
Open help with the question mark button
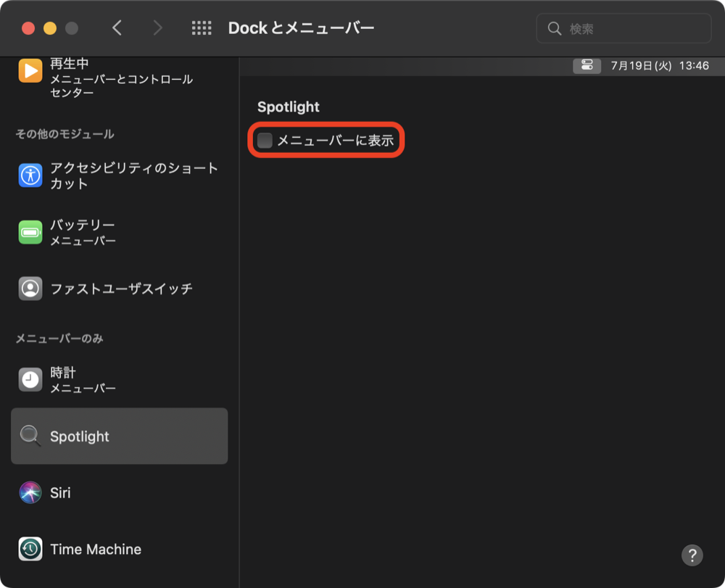[x=692, y=555]
